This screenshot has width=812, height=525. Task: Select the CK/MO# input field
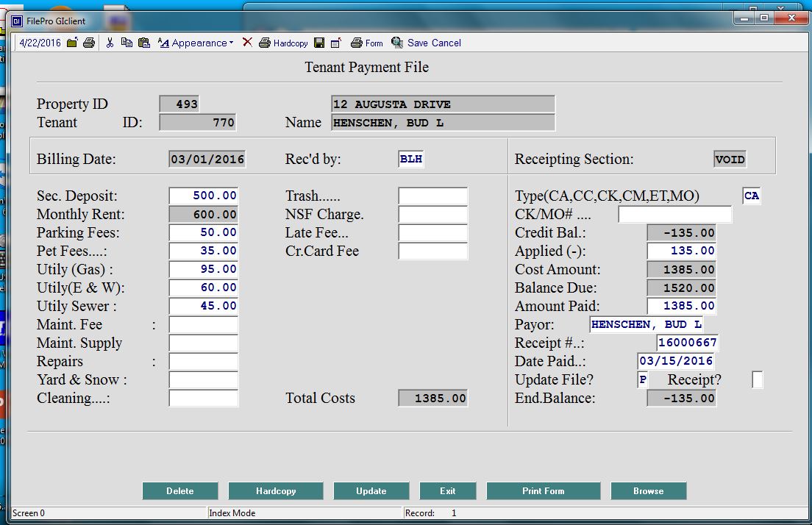tap(674, 215)
